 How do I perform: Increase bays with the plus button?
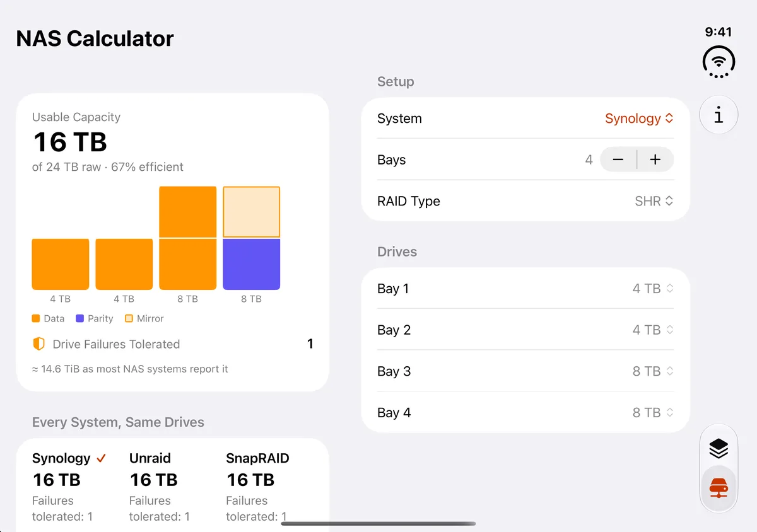pos(655,160)
